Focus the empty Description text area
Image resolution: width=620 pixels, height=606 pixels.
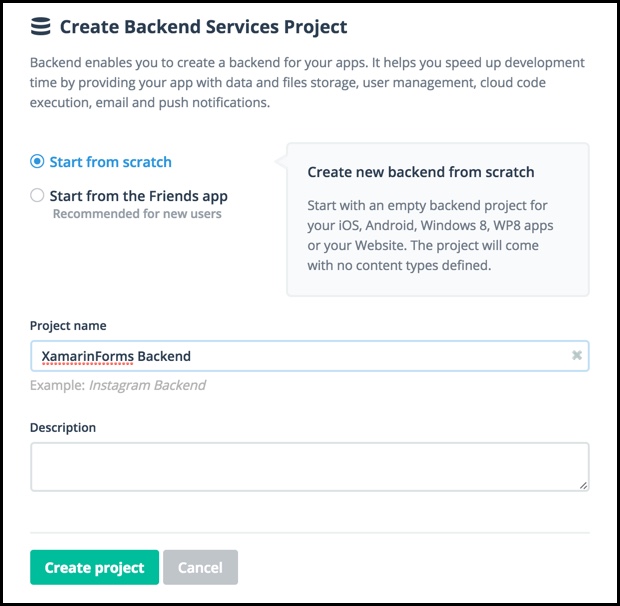click(310, 467)
